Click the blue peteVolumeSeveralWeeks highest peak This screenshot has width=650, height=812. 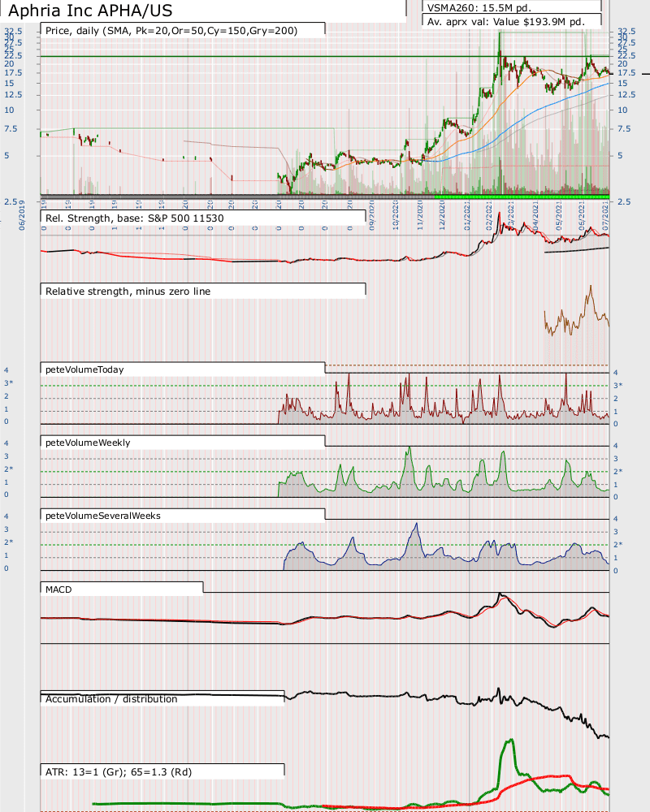pos(416,525)
